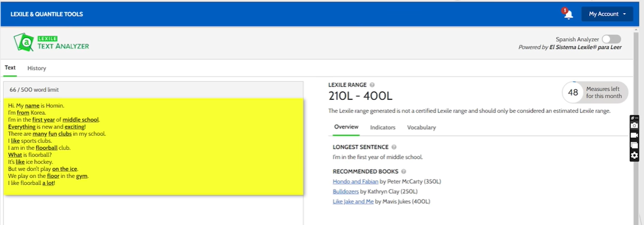Click the gallery icon in side toolbar
Image resolution: width=644 pixels, height=225 pixels.
coord(634,145)
